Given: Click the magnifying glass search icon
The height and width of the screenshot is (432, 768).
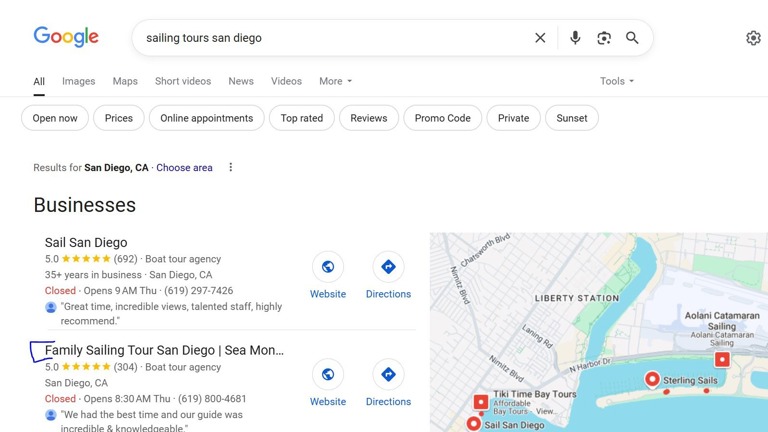Looking at the screenshot, I should pos(632,38).
